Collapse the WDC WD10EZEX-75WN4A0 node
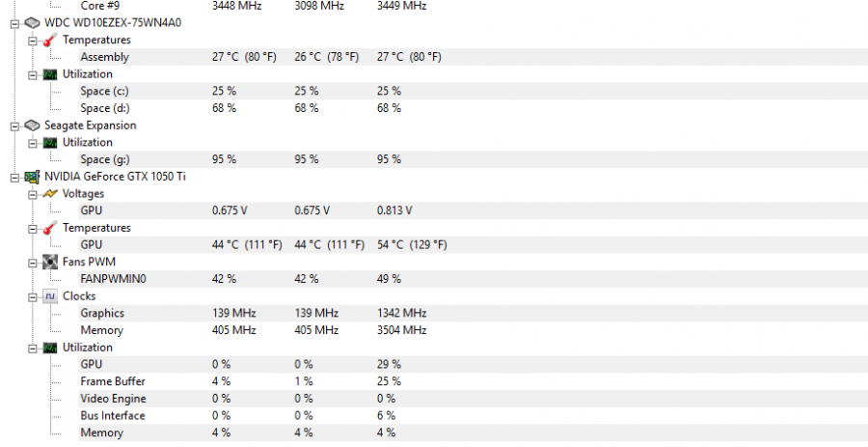 [x=14, y=23]
